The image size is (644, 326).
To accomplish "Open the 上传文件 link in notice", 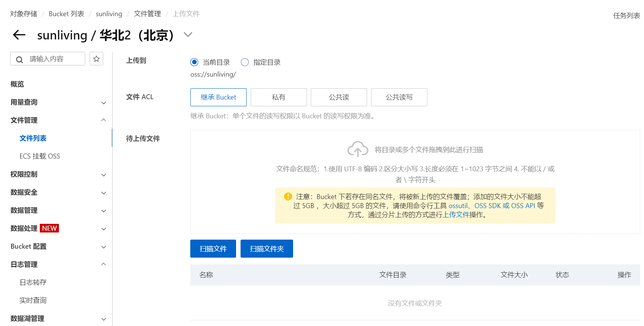I will (x=456, y=215).
